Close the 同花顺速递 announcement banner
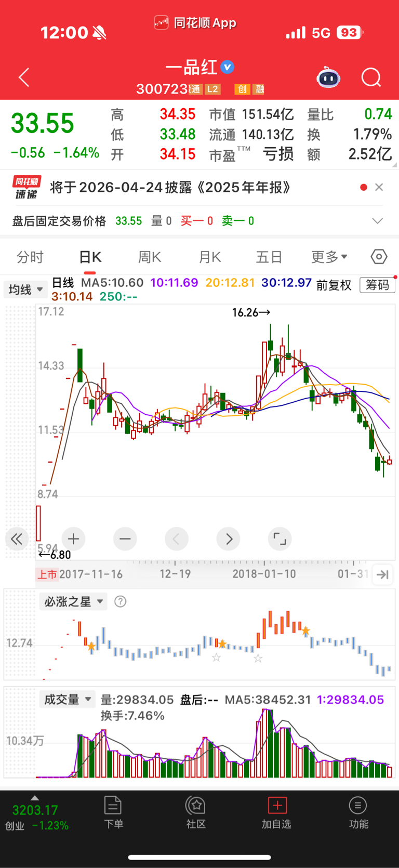 379,187
